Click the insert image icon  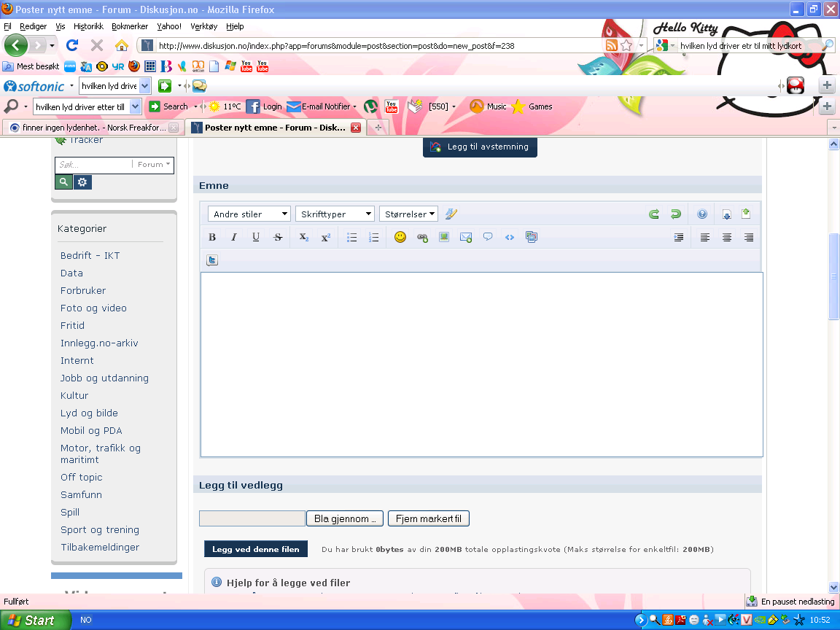tap(444, 237)
